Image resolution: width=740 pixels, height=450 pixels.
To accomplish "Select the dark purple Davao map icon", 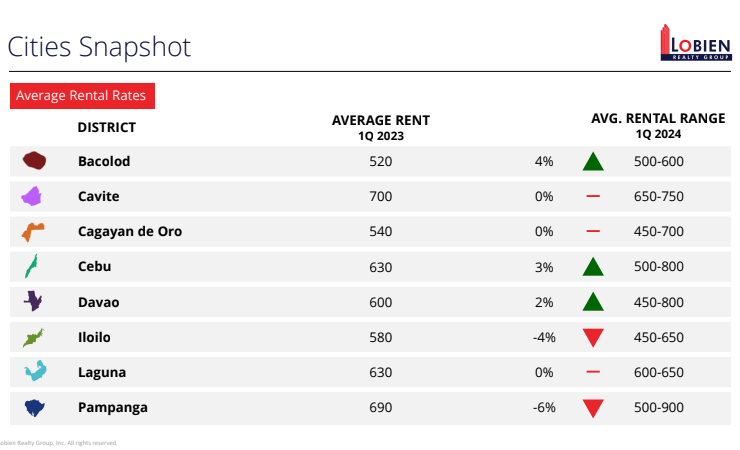I will pos(33,302).
